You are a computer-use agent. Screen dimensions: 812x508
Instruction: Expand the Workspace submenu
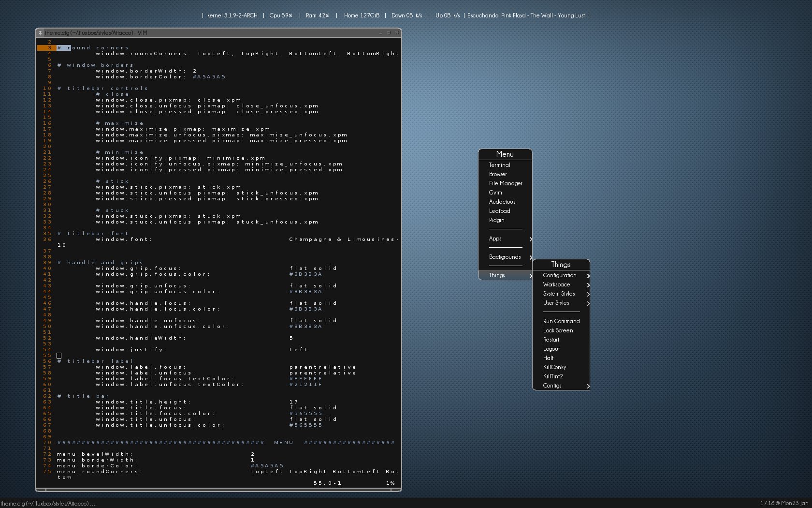(561, 284)
